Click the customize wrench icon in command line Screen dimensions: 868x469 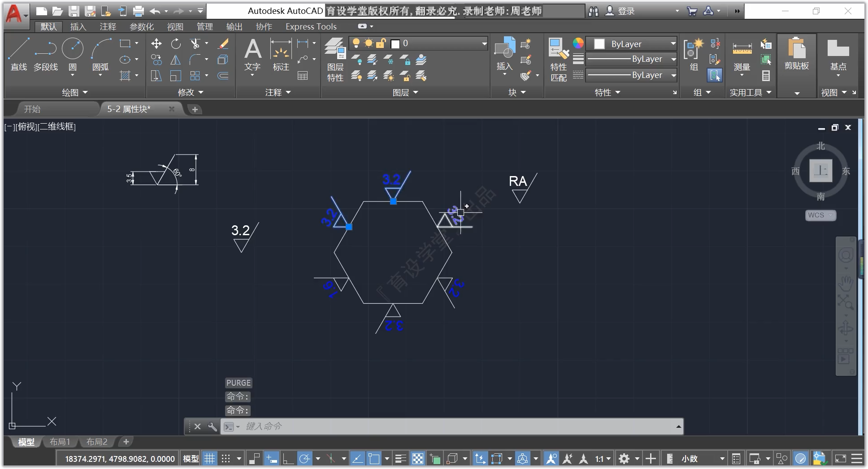point(212,426)
